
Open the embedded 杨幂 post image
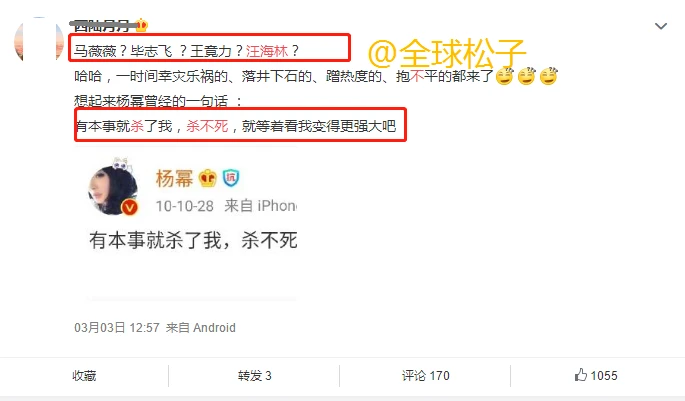(x=192, y=224)
